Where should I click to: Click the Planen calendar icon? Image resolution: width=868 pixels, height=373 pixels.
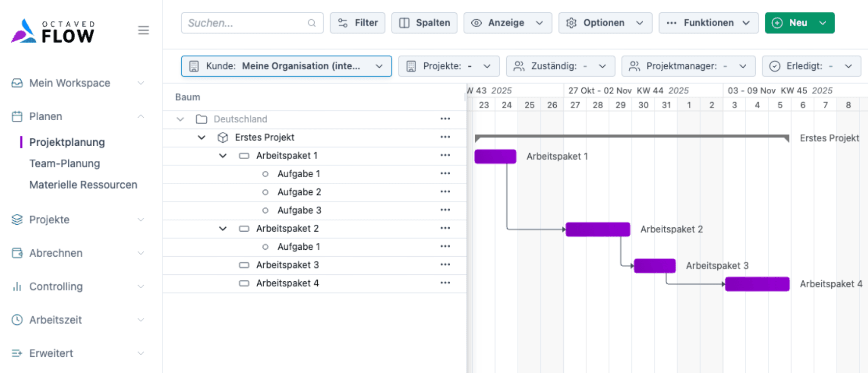[17, 116]
